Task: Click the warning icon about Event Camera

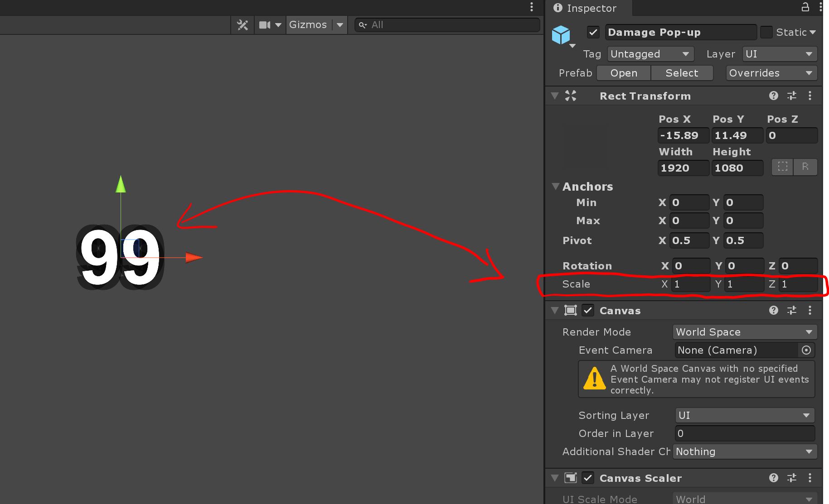Action: [x=595, y=379]
